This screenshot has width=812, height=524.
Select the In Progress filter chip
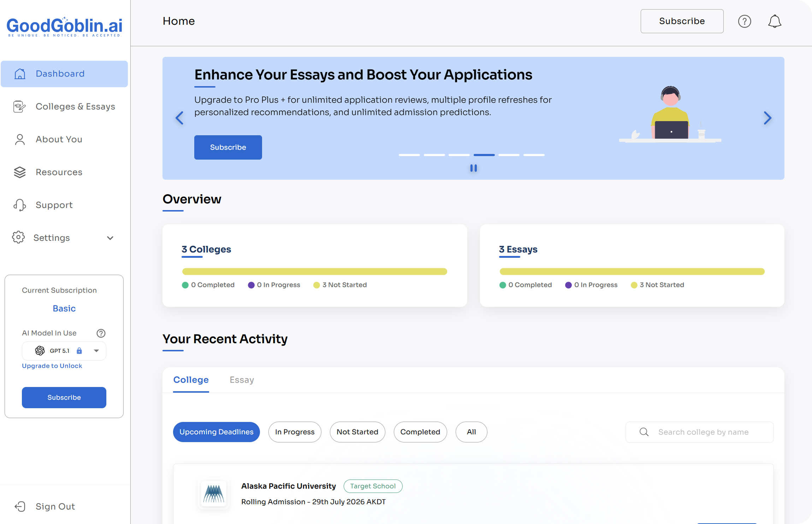[x=295, y=432]
